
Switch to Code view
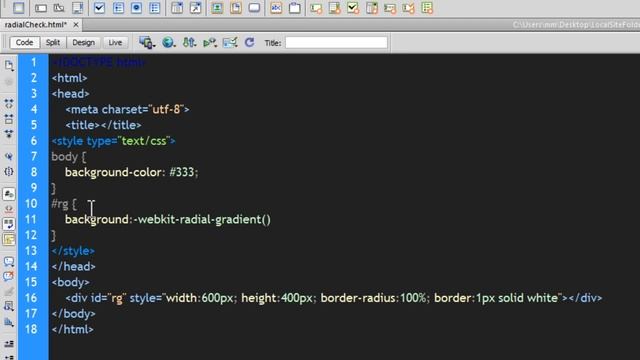(24, 42)
